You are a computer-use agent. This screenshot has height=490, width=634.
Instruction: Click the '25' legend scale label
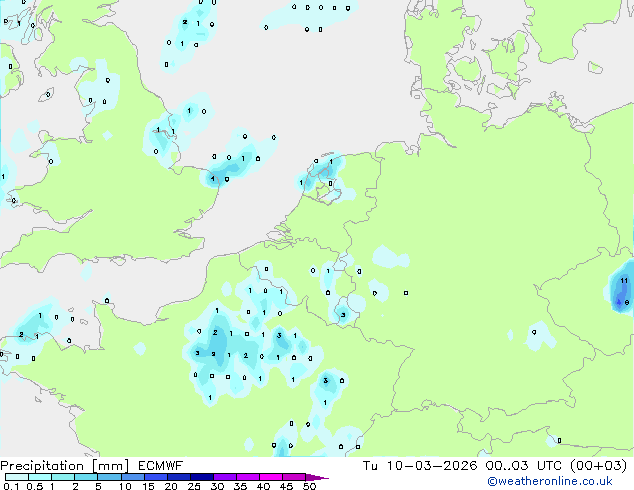point(194,486)
